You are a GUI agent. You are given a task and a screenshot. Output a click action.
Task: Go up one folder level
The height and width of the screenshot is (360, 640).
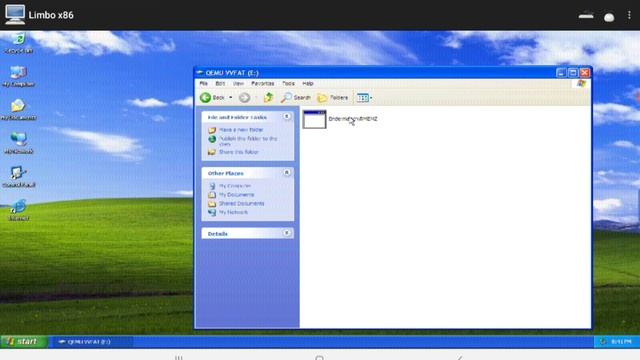click(268, 98)
